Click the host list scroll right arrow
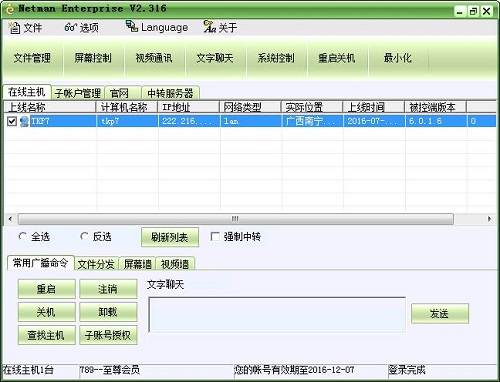 [489, 219]
